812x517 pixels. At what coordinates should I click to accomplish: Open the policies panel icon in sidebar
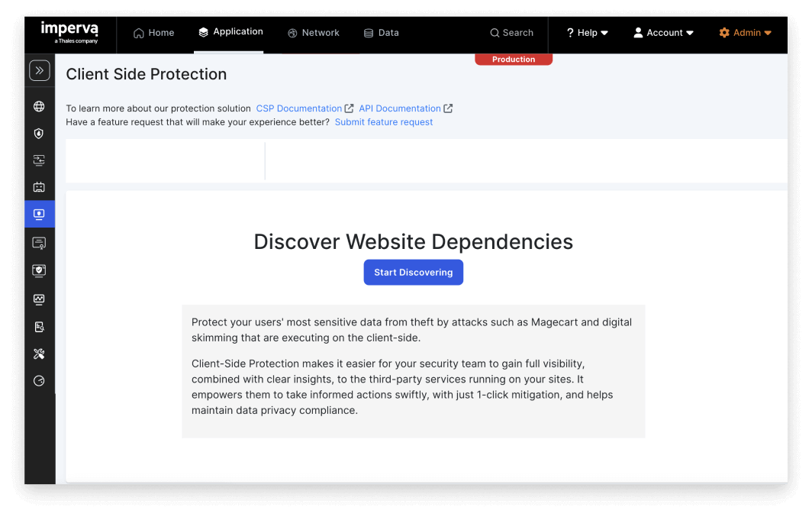pyautogui.click(x=39, y=242)
